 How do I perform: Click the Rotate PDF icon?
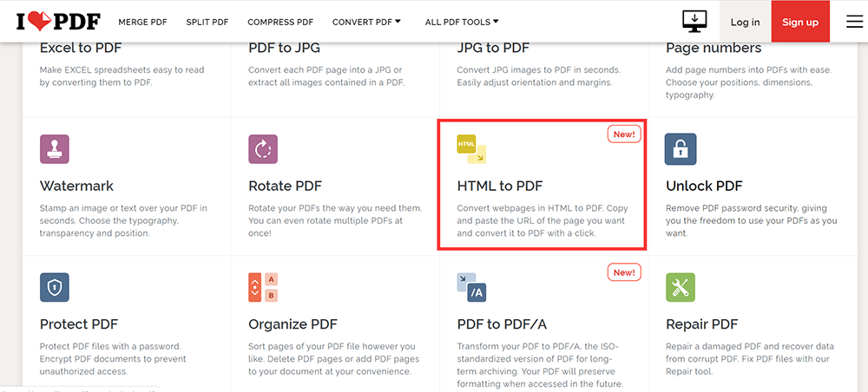262,149
